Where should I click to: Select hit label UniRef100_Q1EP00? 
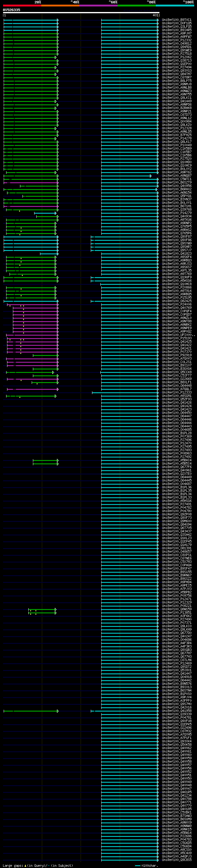(x=177, y=64)
